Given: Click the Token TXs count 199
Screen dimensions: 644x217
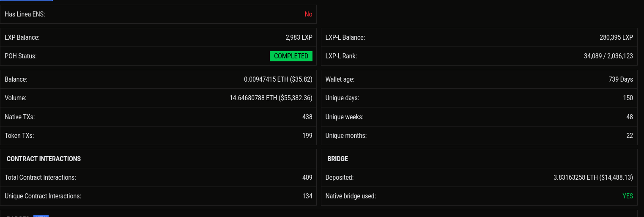Looking at the screenshot, I should [x=307, y=136].
